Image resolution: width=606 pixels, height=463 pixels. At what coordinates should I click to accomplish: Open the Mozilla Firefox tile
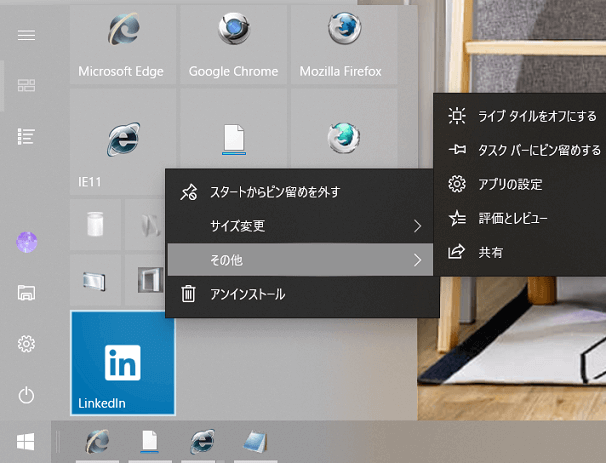(344, 44)
